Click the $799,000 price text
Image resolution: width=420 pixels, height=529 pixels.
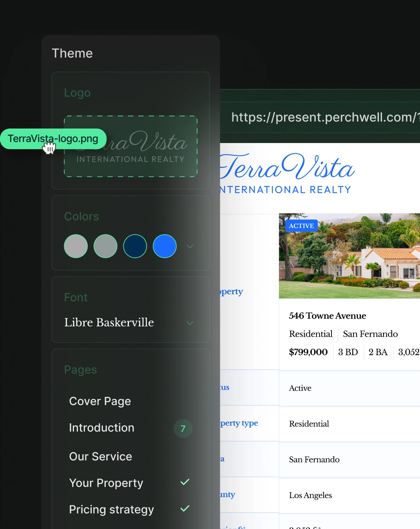click(308, 352)
